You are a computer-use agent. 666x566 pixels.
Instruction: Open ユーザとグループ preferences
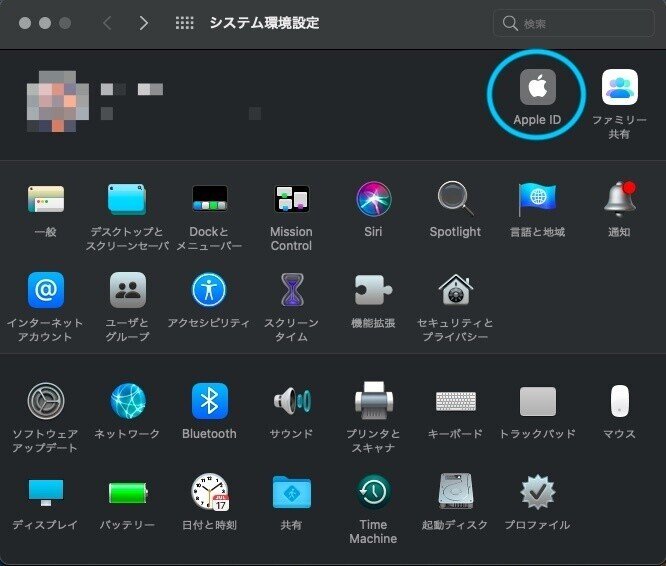(127, 290)
